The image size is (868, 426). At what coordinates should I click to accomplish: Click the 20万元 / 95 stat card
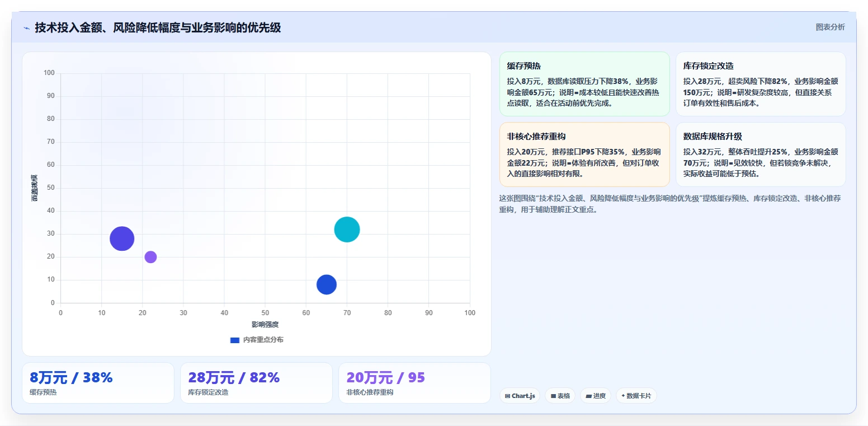point(414,383)
